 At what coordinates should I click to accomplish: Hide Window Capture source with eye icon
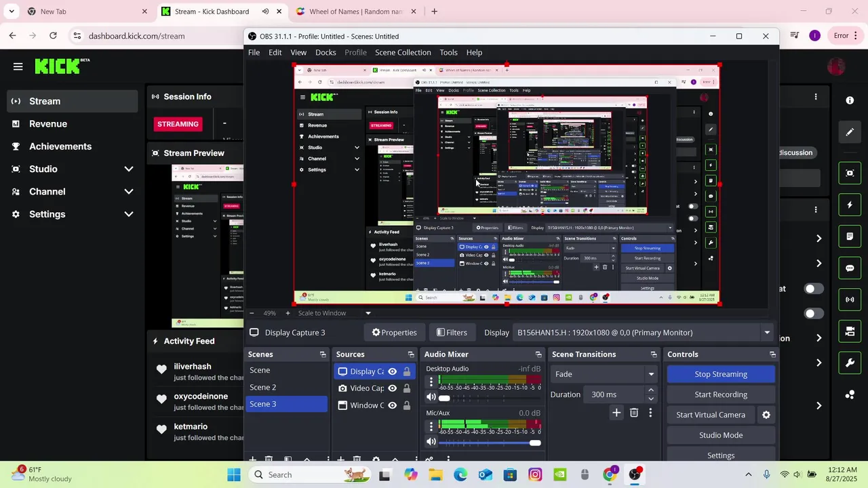(x=392, y=405)
